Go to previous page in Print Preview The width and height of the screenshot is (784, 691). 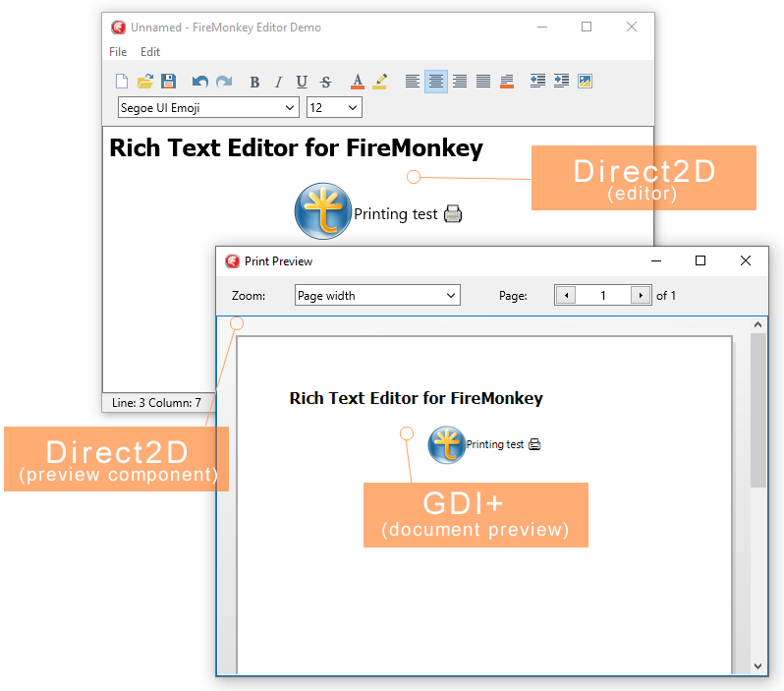pyautogui.click(x=565, y=295)
